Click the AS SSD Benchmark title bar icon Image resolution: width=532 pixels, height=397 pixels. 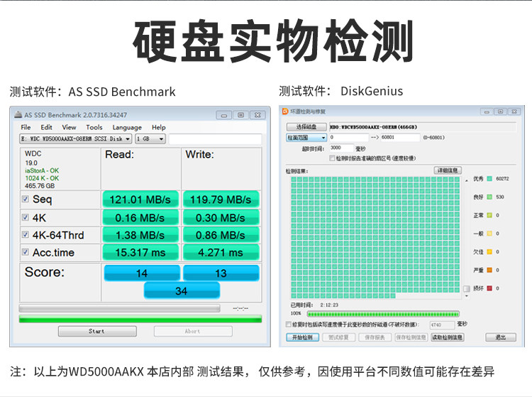pos(18,115)
